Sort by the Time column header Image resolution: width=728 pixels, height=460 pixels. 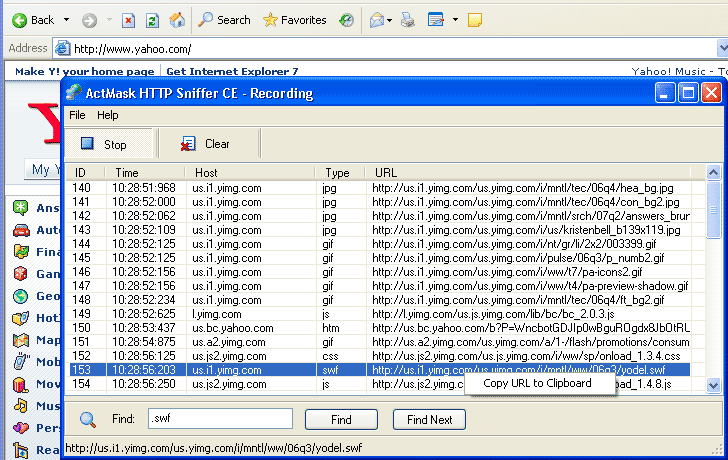[x=145, y=173]
